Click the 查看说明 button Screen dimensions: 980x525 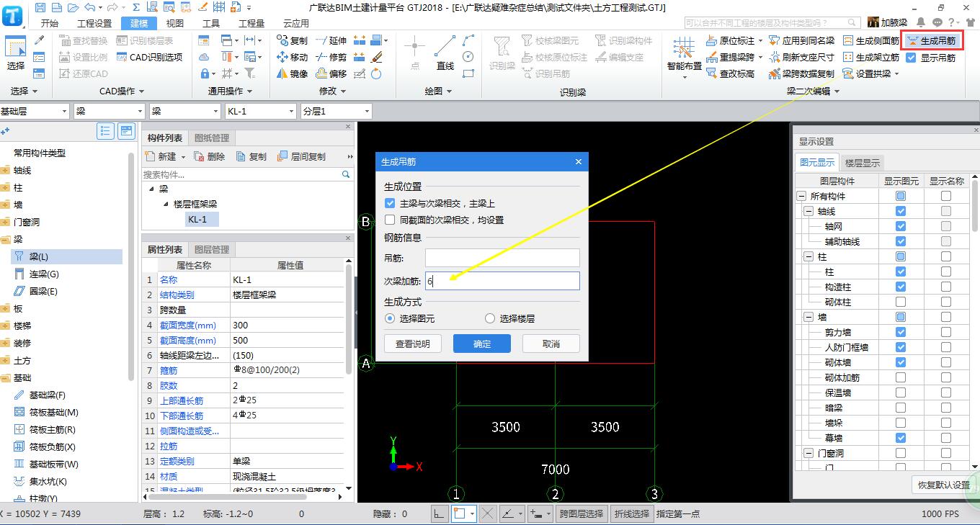click(x=413, y=344)
